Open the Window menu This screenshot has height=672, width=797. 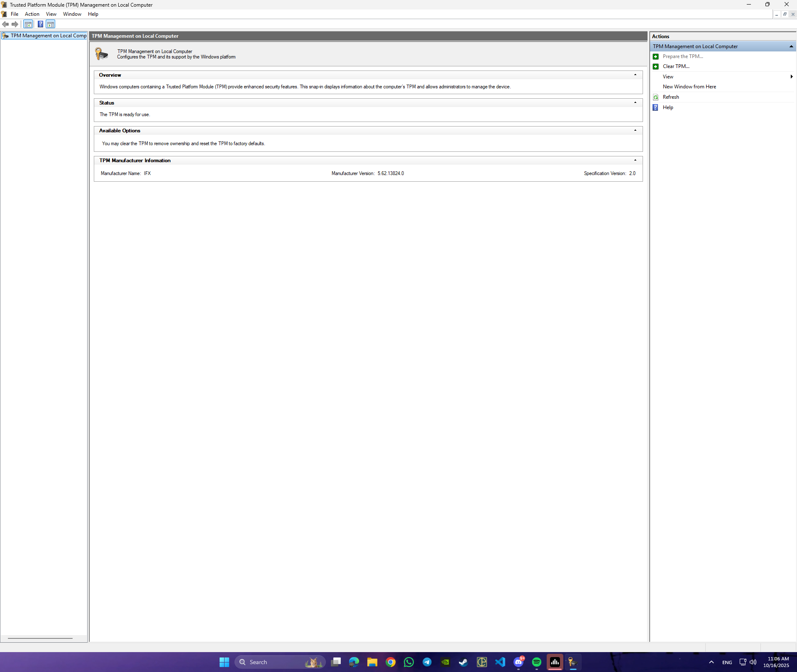click(x=72, y=14)
